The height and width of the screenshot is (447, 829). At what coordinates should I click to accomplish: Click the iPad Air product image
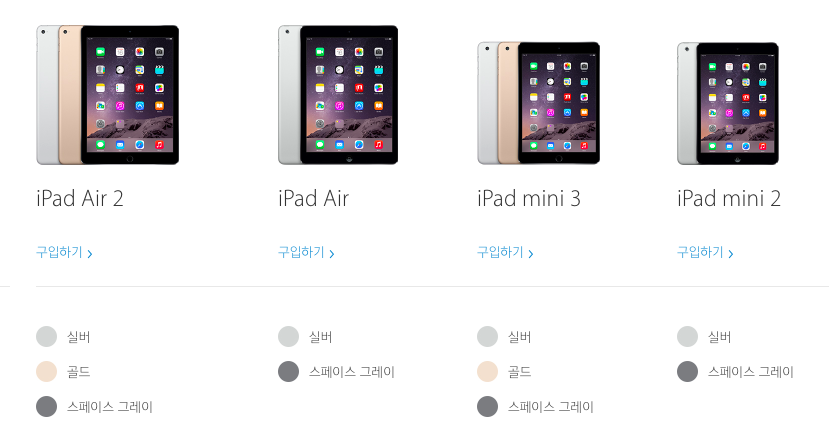(x=338, y=95)
